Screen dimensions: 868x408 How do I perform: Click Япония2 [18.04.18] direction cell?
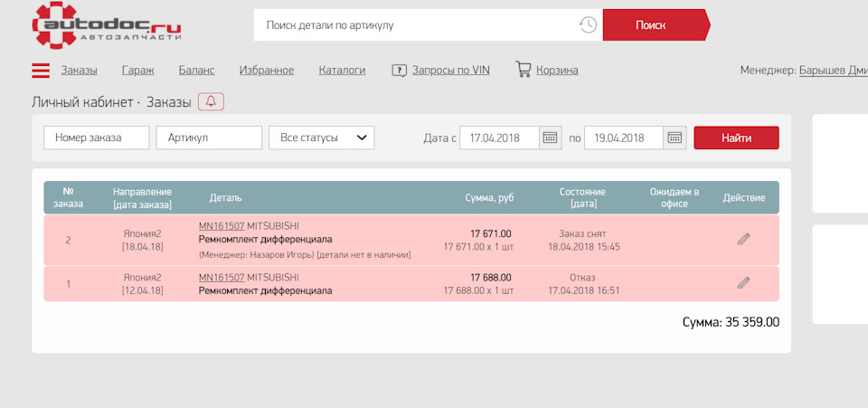pyautogui.click(x=142, y=240)
